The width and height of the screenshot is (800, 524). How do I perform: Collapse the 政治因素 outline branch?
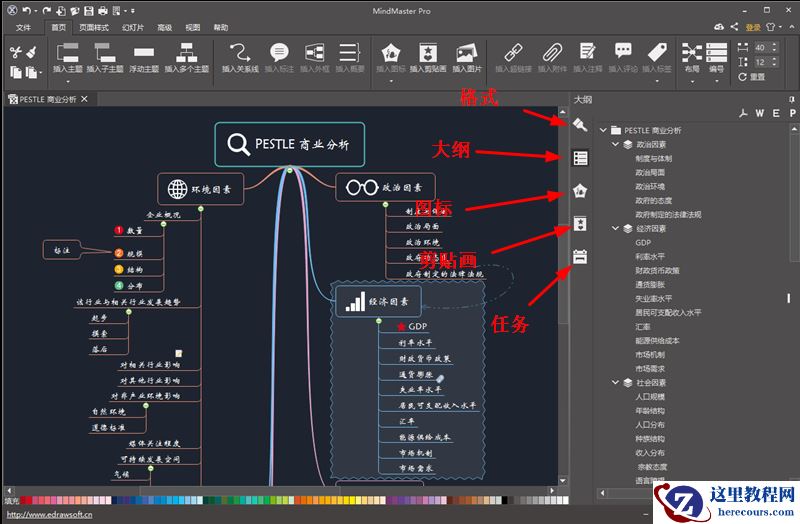pos(616,145)
